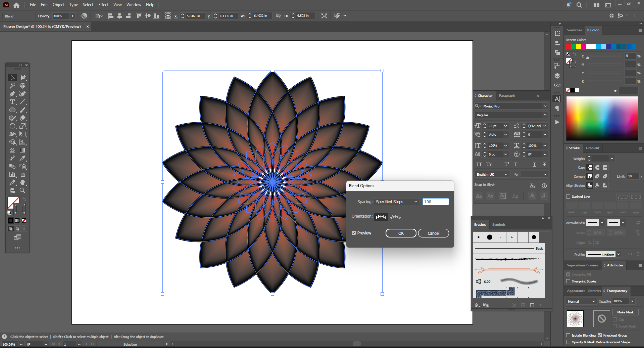644x348 pixels.
Task: Uncheck Preview in Blend Options
Action: [x=354, y=233]
